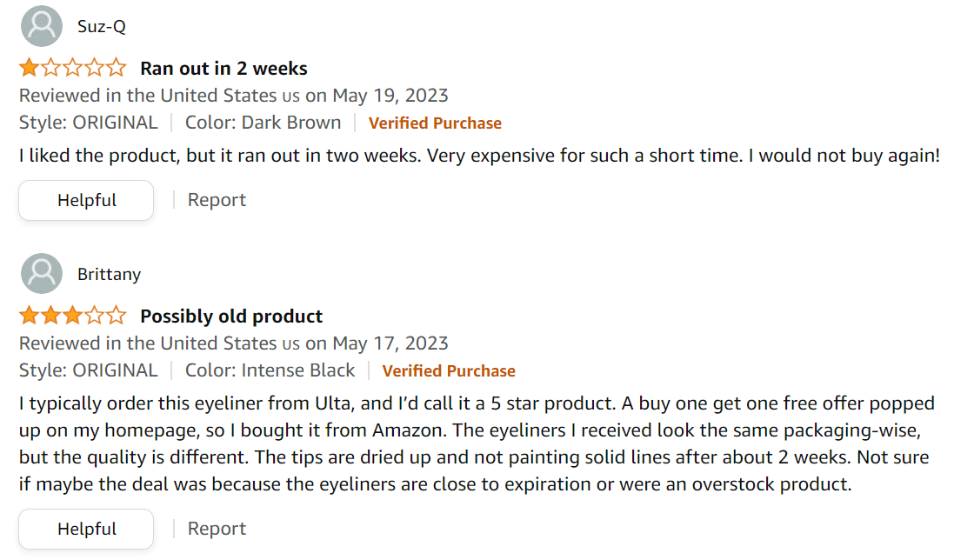Click the three-star rating on Brittany's review

[73, 316]
